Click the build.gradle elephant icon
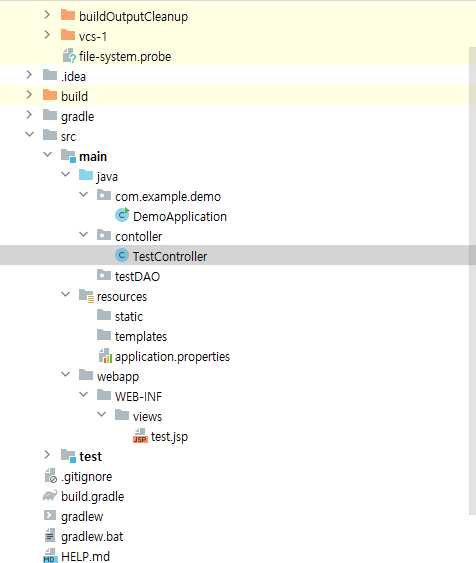 click(x=50, y=495)
